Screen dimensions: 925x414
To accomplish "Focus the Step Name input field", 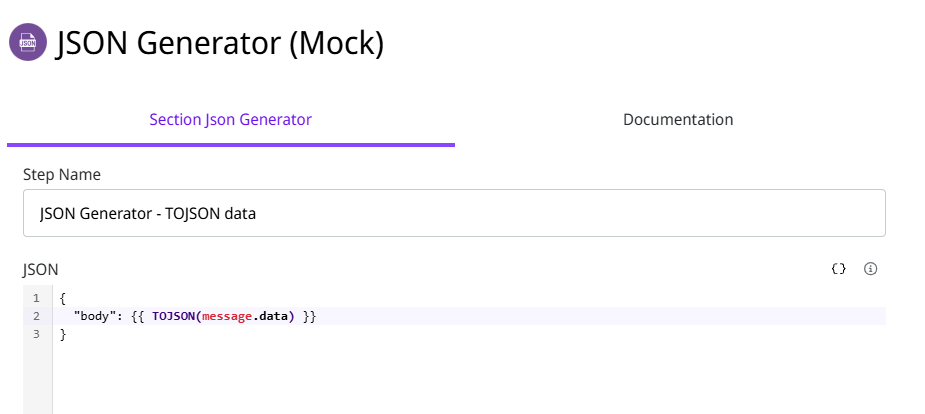I will [454, 213].
